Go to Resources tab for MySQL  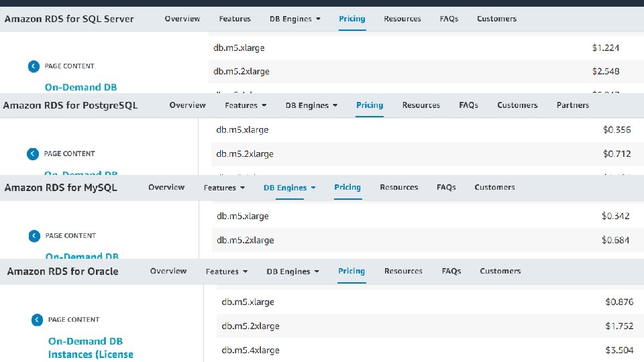[x=398, y=188]
